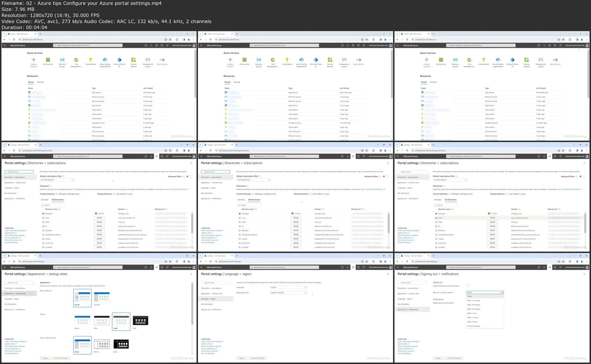Open Regional format dropdown showing English (Canada)

click(x=288, y=293)
